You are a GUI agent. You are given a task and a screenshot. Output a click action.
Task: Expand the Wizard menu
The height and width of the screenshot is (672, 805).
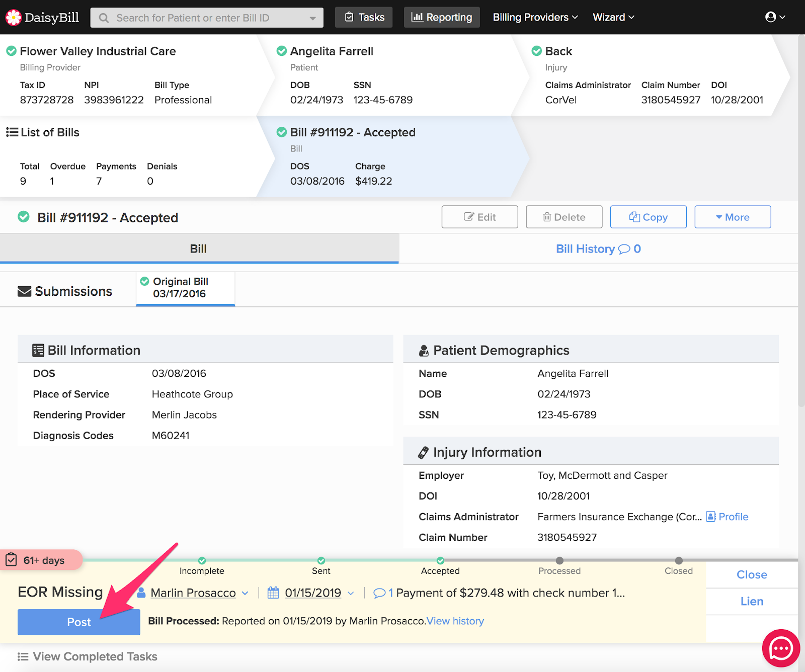click(x=613, y=17)
